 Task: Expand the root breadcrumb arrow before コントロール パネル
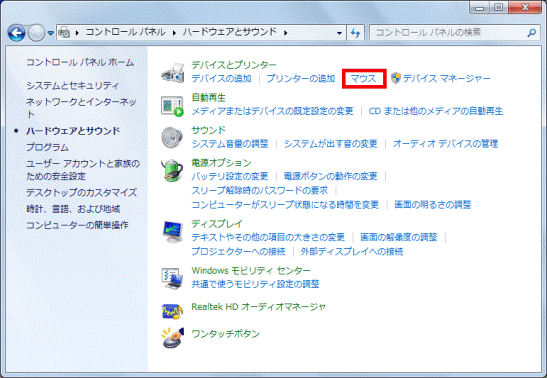coord(77,33)
